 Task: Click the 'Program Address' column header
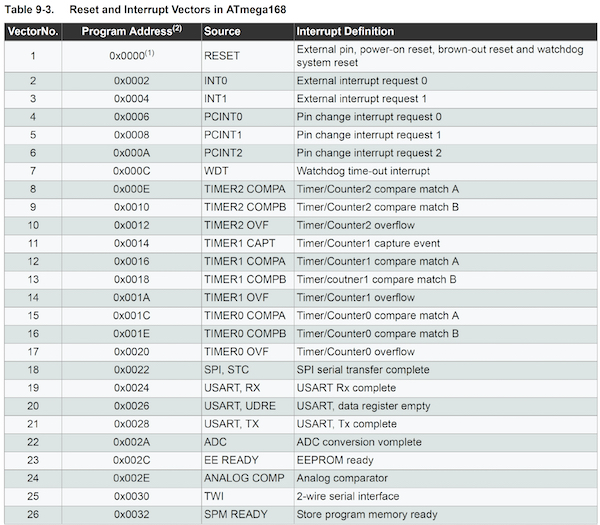coord(132,31)
